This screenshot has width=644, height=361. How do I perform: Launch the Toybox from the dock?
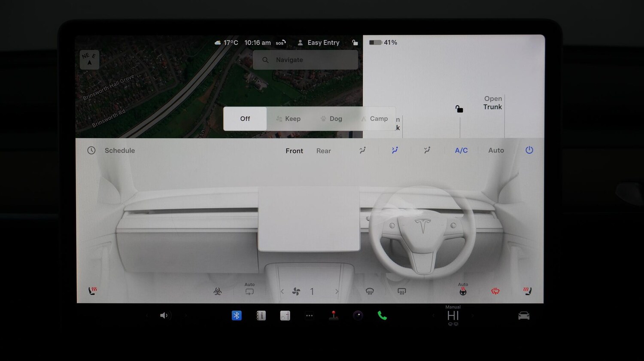[334, 315]
